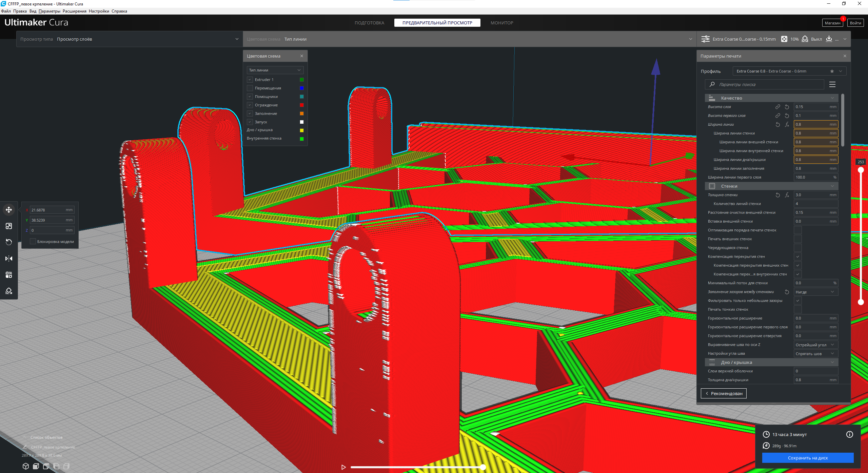
Task: Click the Recommended (Рекомендован) button
Action: (x=724, y=393)
